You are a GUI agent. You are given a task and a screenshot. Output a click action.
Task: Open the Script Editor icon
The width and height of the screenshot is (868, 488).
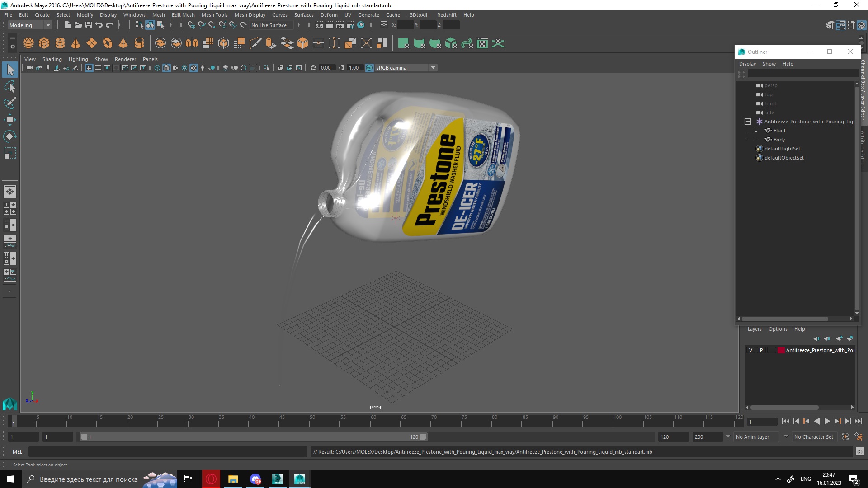pos(859,452)
